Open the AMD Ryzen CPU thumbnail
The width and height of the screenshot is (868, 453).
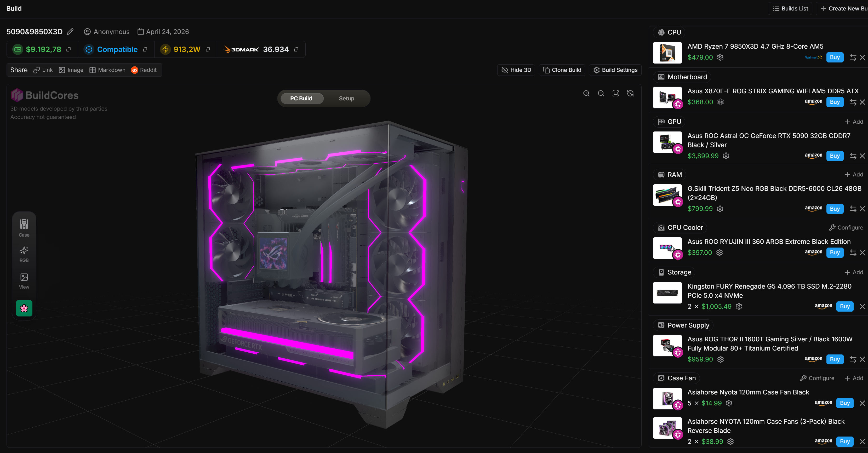coord(667,53)
